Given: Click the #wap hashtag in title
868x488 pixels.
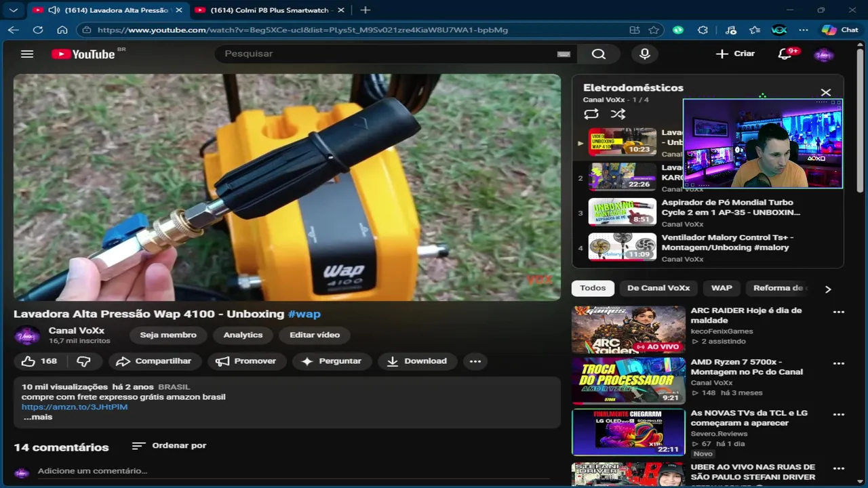Looking at the screenshot, I should tap(304, 314).
